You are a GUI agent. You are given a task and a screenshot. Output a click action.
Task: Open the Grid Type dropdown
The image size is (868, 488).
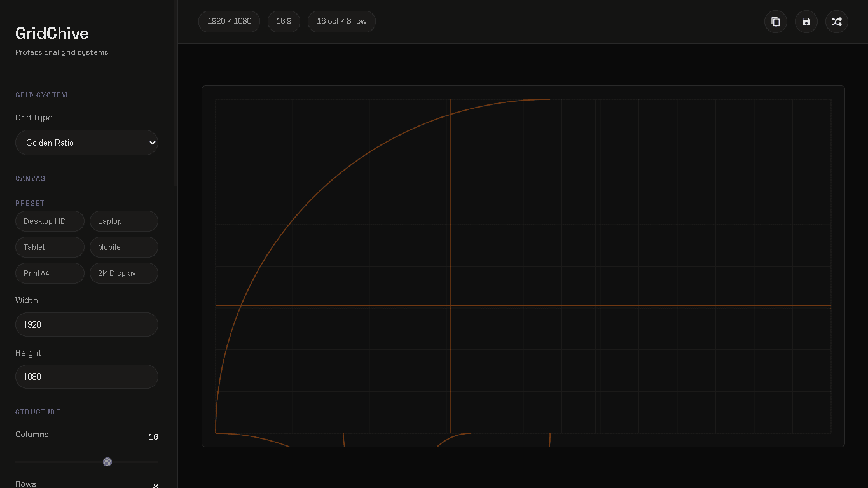coord(86,143)
